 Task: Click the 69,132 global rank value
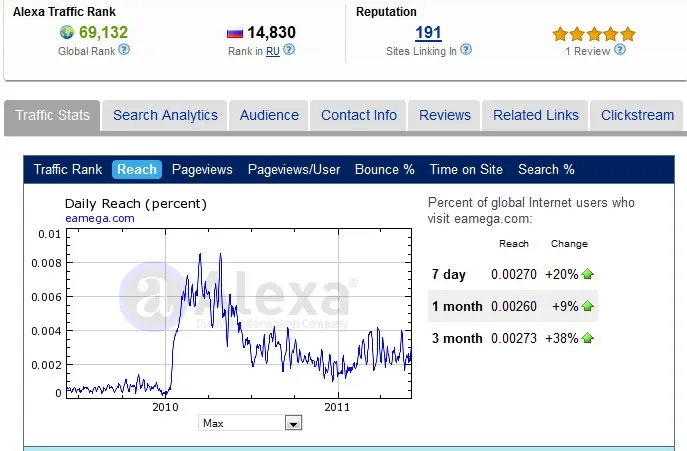tap(103, 32)
